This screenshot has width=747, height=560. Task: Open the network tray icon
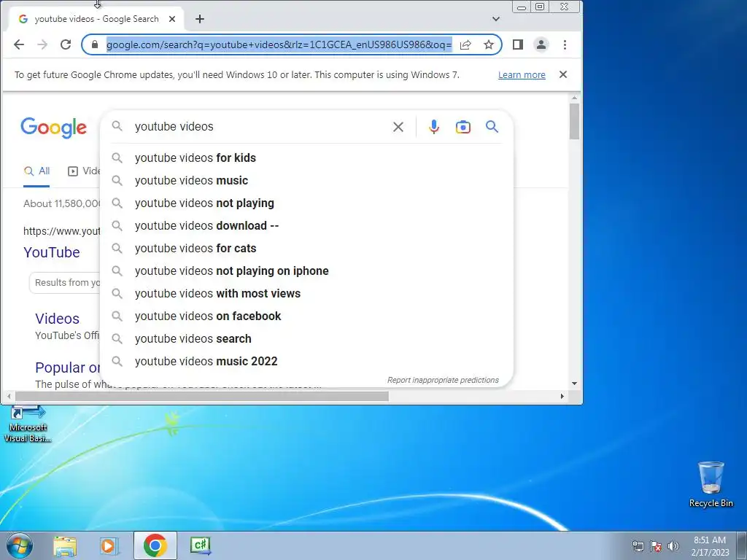(638, 546)
